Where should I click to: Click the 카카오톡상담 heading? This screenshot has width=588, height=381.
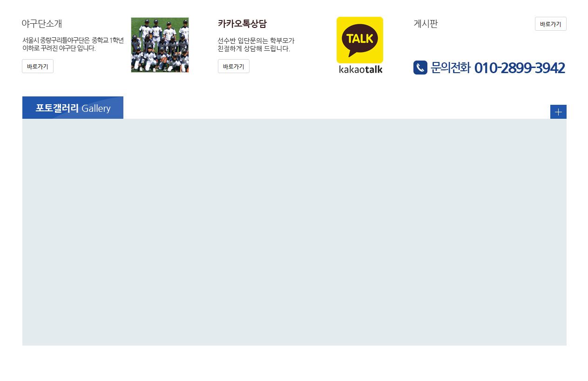tap(242, 24)
